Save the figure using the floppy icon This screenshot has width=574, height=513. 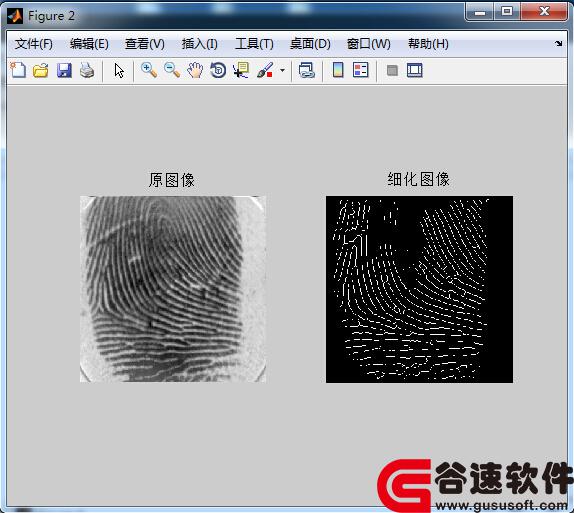[64, 70]
